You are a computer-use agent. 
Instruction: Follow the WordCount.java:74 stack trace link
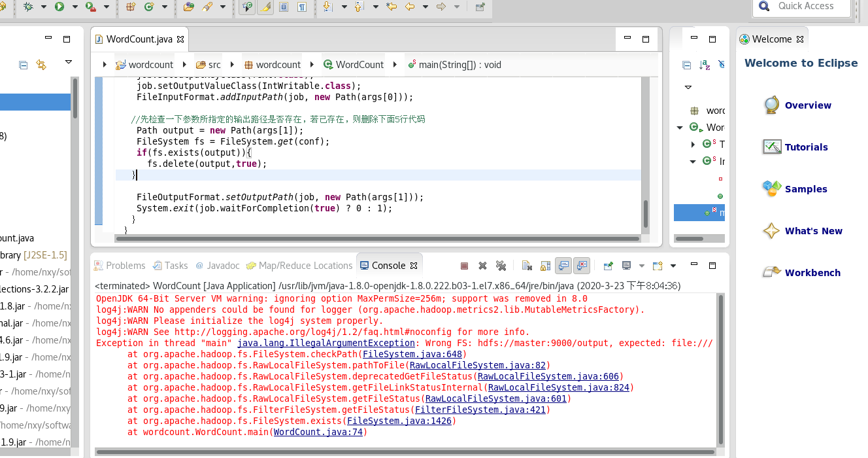[x=318, y=432]
